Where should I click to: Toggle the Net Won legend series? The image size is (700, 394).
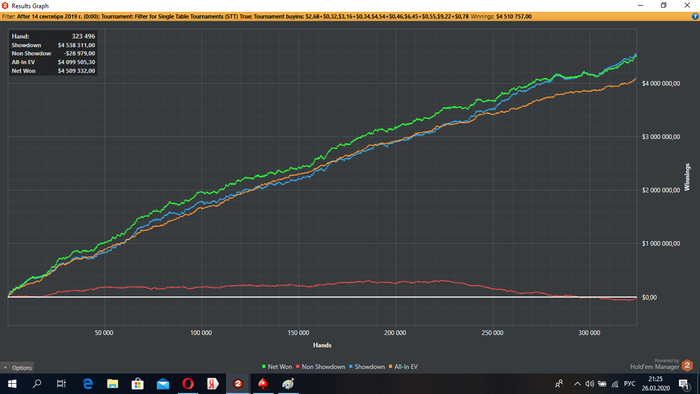[x=277, y=367]
